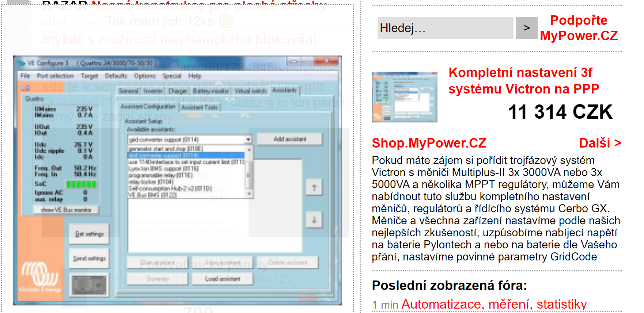The width and height of the screenshot is (644, 313).
Task: Choose generator start and stop in the list
Action: (186, 149)
